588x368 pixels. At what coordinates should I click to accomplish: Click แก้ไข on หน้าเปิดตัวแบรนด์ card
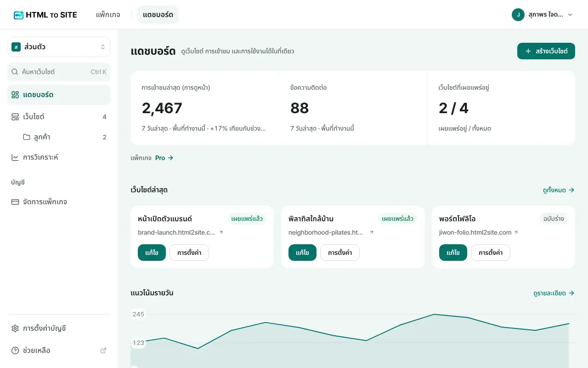pyautogui.click(x=152, y=253)
